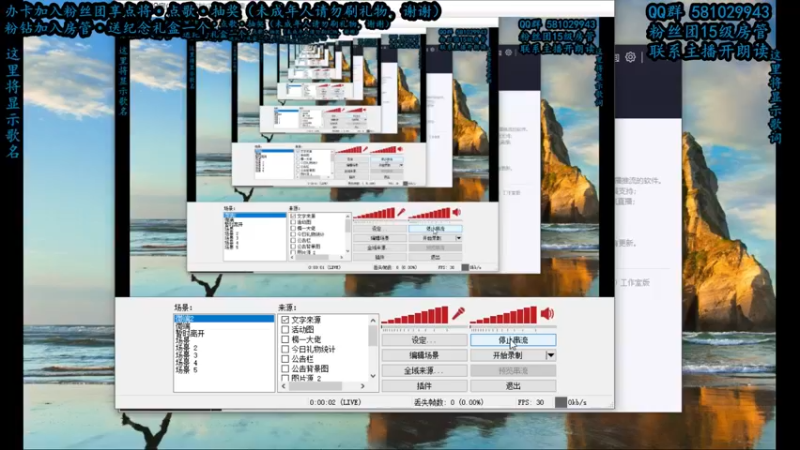The height and width of the screenshot is (450, 800).
Task: Toggle the 文字来源 source checkbox
Action: tap(285, 320)
